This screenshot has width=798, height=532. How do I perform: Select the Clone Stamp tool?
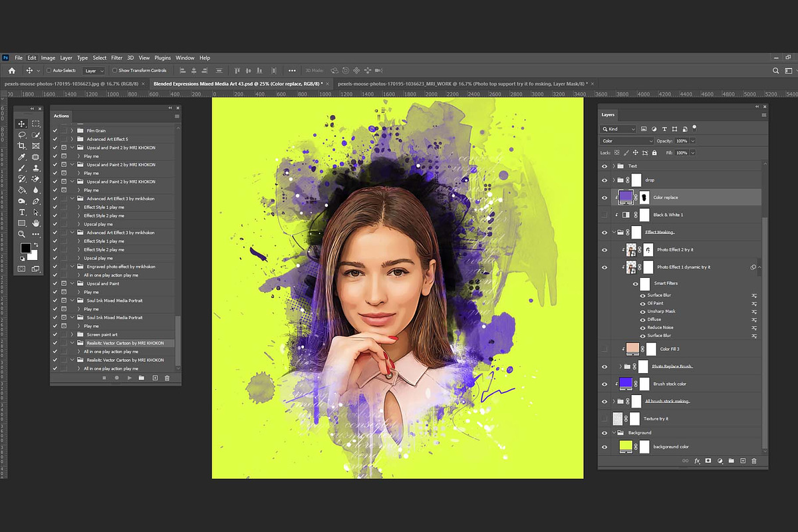click(36, 168)
